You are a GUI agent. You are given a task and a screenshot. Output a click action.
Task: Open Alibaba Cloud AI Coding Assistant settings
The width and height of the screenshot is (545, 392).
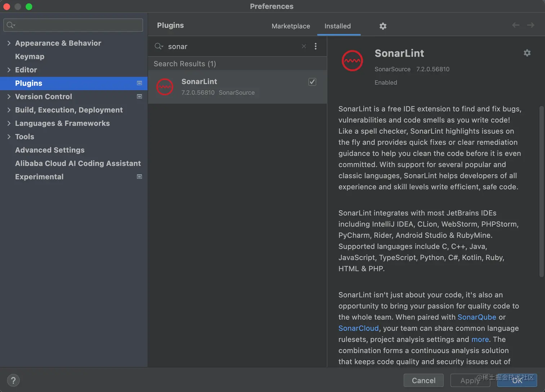[x=78, y=163]
